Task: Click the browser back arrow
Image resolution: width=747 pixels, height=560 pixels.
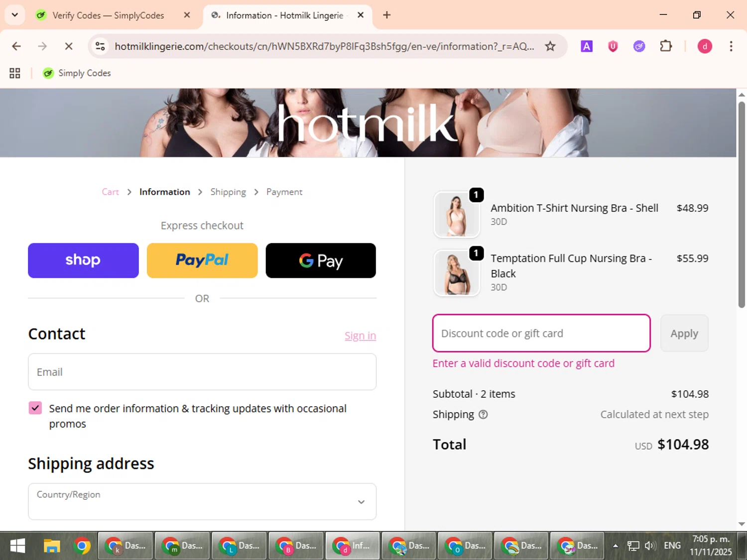Action: coord(16,46)
